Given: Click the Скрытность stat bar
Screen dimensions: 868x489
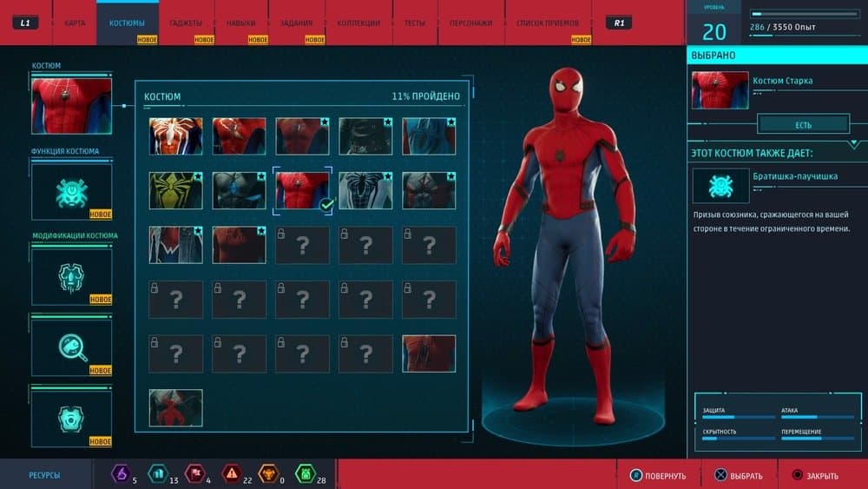Looking at the screenshot, I should (x=739, y=438).
